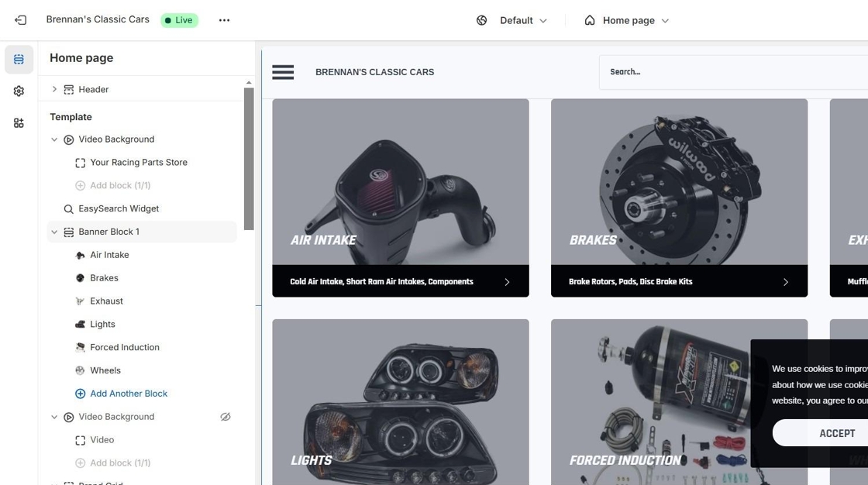The height and width of the screenshot is (485, 868).
Task: Click the Brakes block thumbnail icon
Action: [x=81, y=278]
